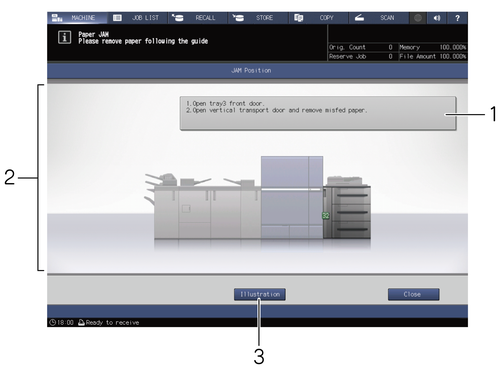Go to the COPY tab
The image size is (500, 369).
coord(318,18)
